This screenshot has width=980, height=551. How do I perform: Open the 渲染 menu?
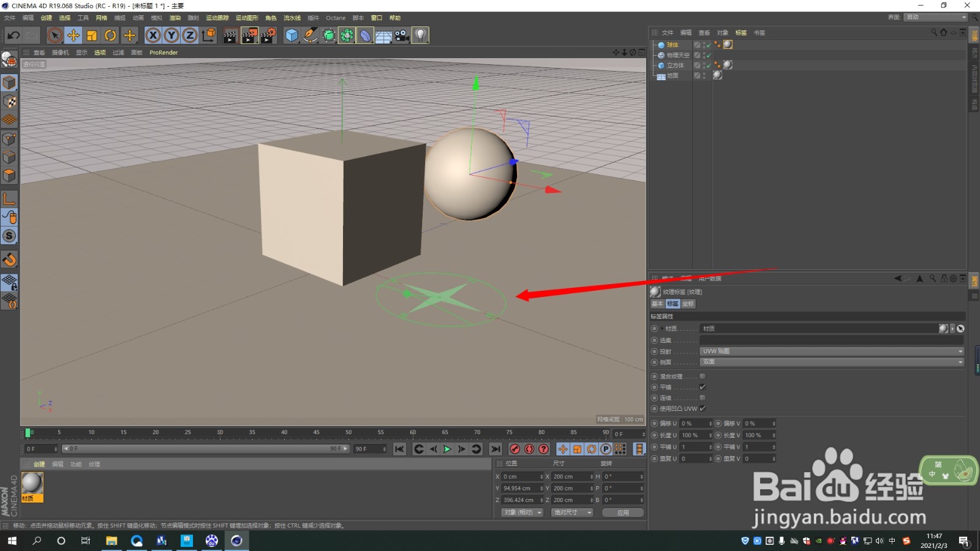tap(175, 18)
